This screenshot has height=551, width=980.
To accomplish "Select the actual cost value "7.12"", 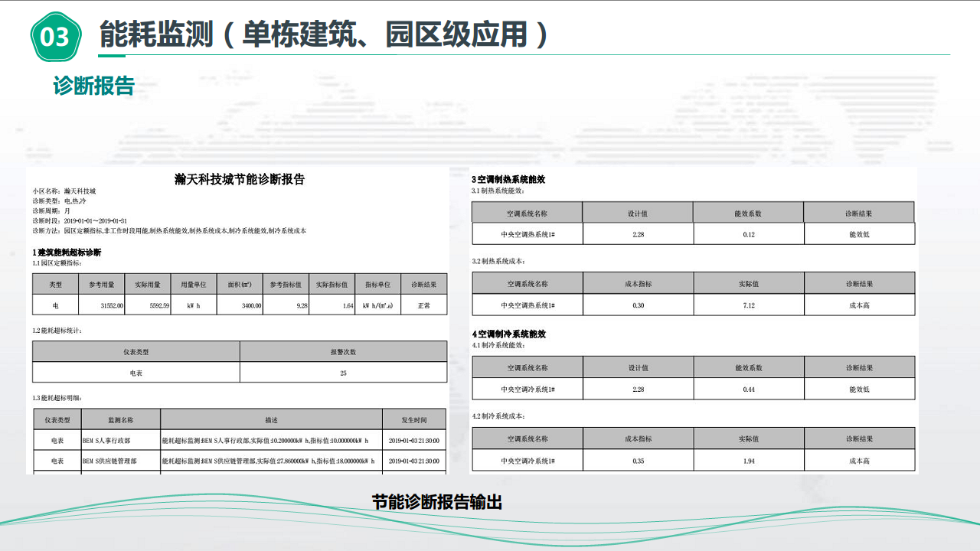I will [x=749, y=305].
